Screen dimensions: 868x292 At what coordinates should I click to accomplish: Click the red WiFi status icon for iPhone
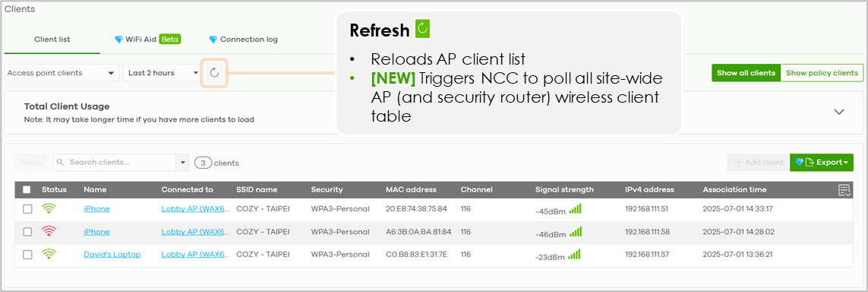click(49, 232)
